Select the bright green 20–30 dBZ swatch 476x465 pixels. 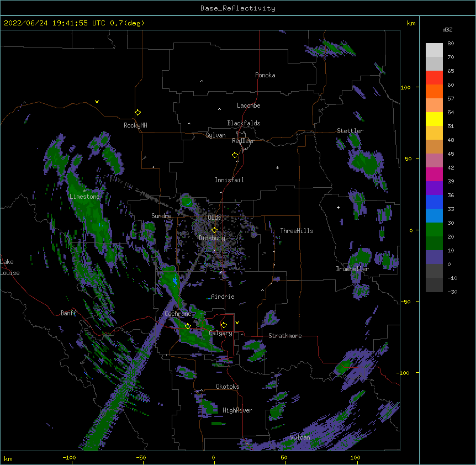(434, 230)
